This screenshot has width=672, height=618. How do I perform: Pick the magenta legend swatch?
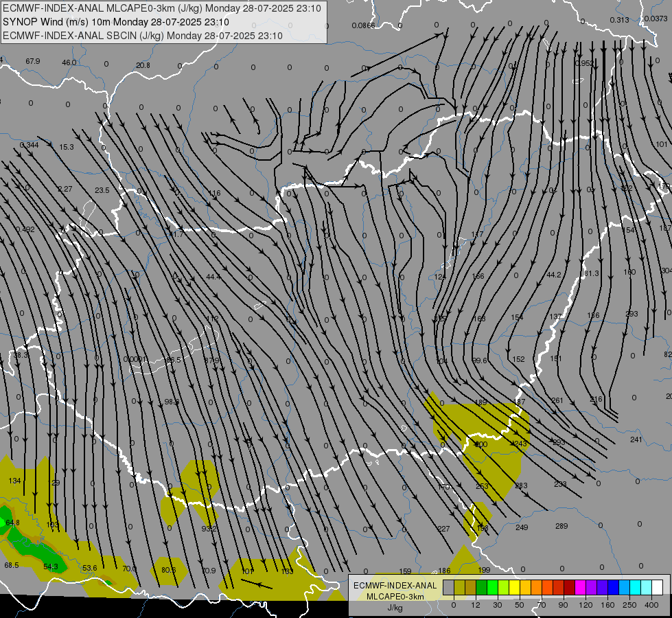[580, 587]
